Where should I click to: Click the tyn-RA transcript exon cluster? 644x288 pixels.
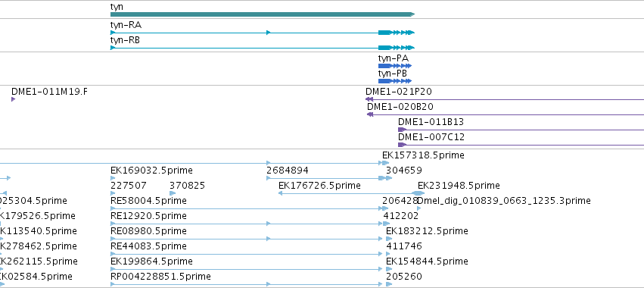397,33
